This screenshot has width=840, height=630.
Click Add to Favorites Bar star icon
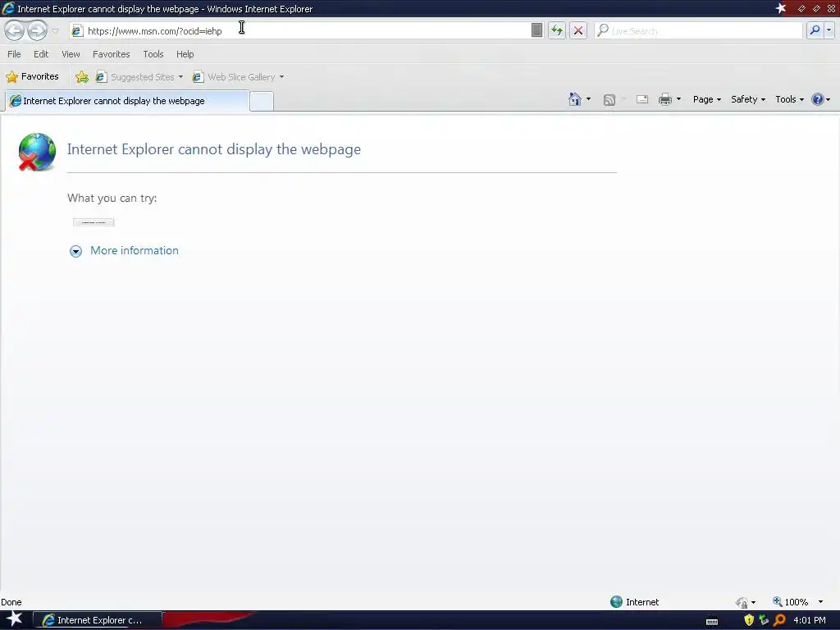pos(82,77)
